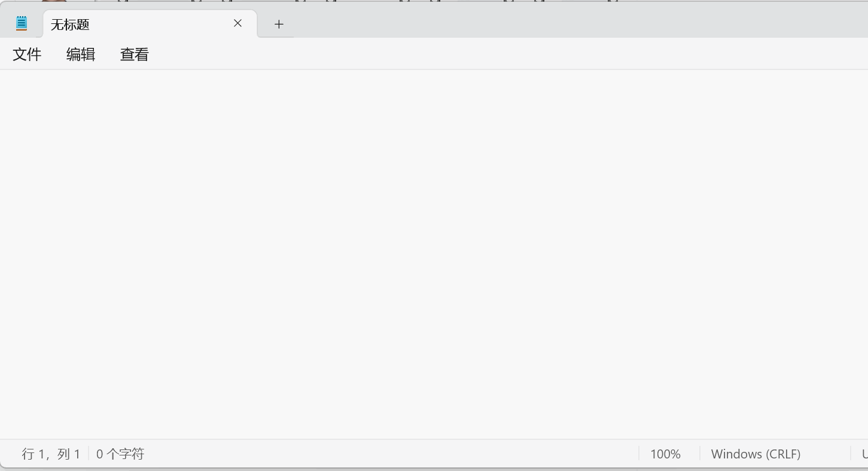868x471 pixels.
Task: Add a new tab with the plus icon
Action: click(x=279, y=24)
